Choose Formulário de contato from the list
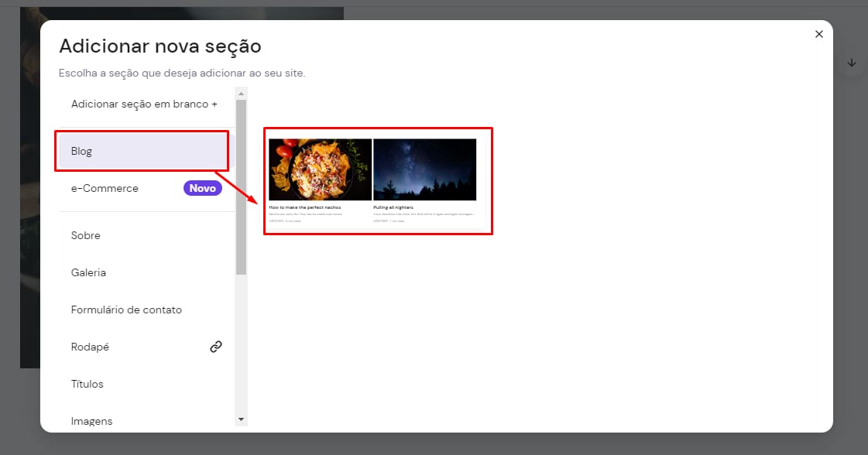868x455 pixels. [126, 310]
